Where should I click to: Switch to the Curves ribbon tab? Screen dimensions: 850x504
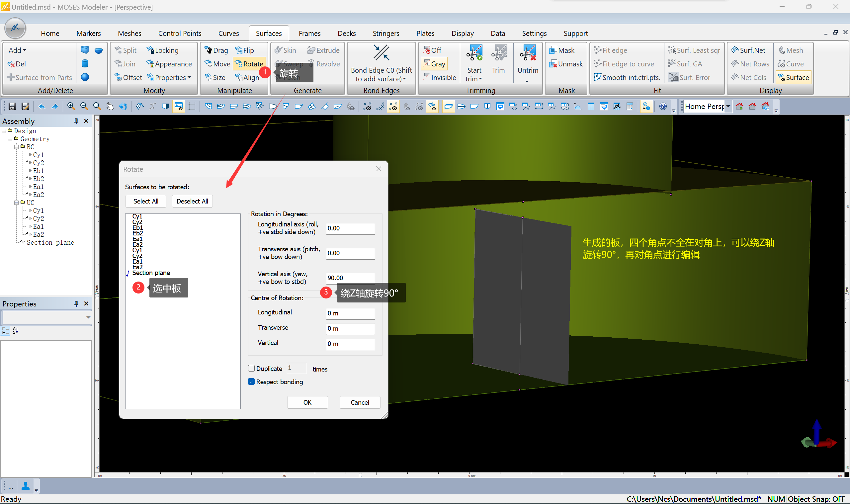(x=228, y=33)
